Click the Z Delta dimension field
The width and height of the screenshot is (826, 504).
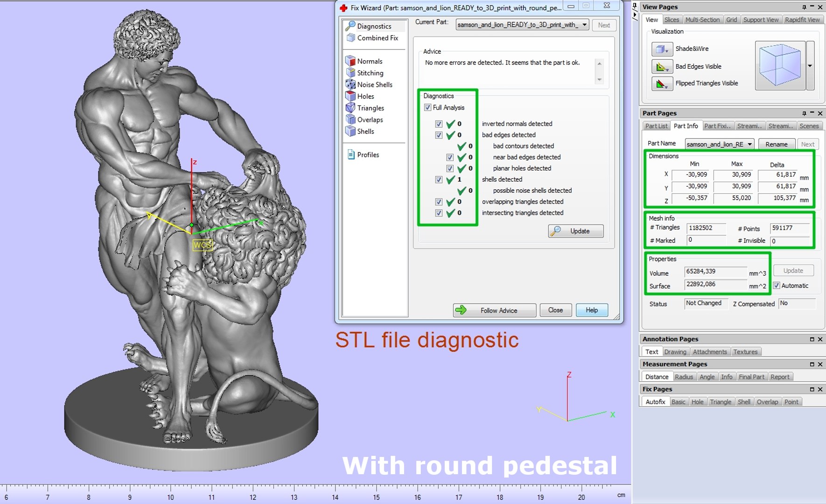pyautogui.click(x=778, y=198)
